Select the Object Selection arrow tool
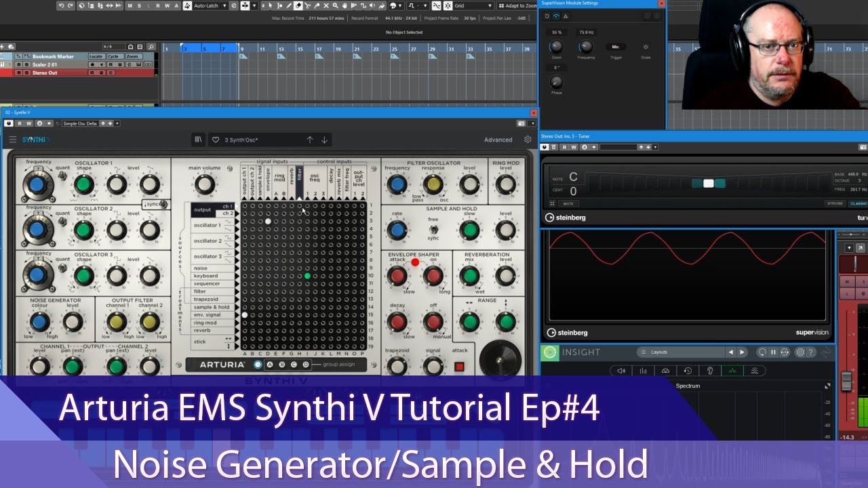 tap(270, 5)
